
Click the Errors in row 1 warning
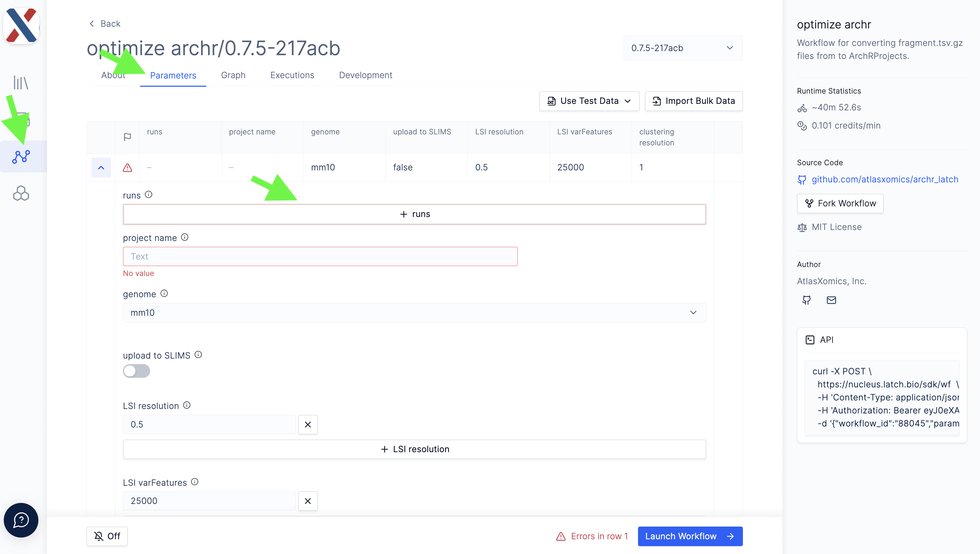point(591,536)
